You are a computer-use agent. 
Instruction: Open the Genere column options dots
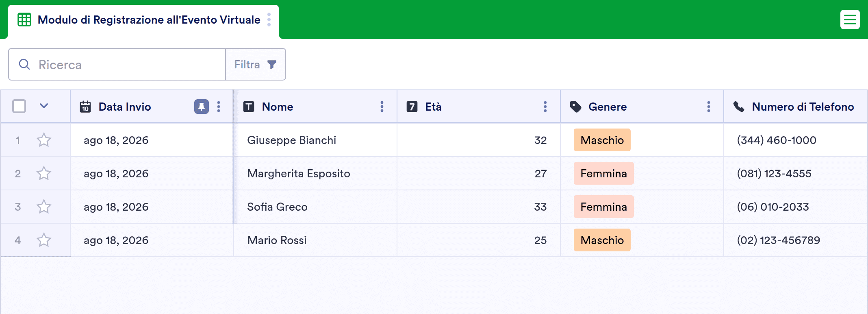(x=709, y=107)
